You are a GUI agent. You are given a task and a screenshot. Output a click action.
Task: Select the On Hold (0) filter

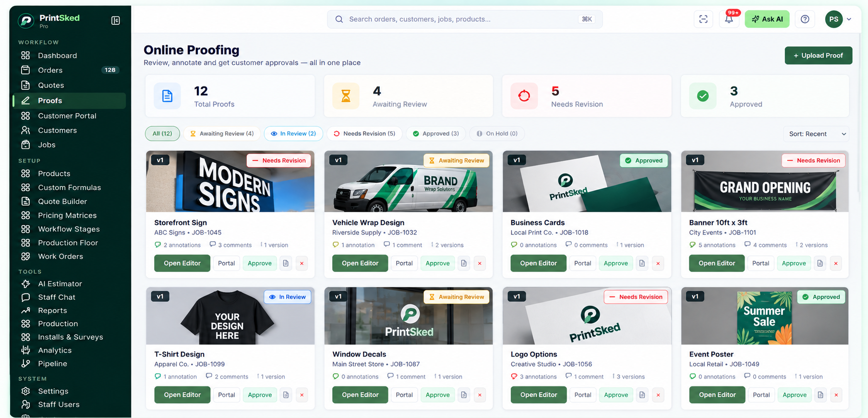coord(497,134)
